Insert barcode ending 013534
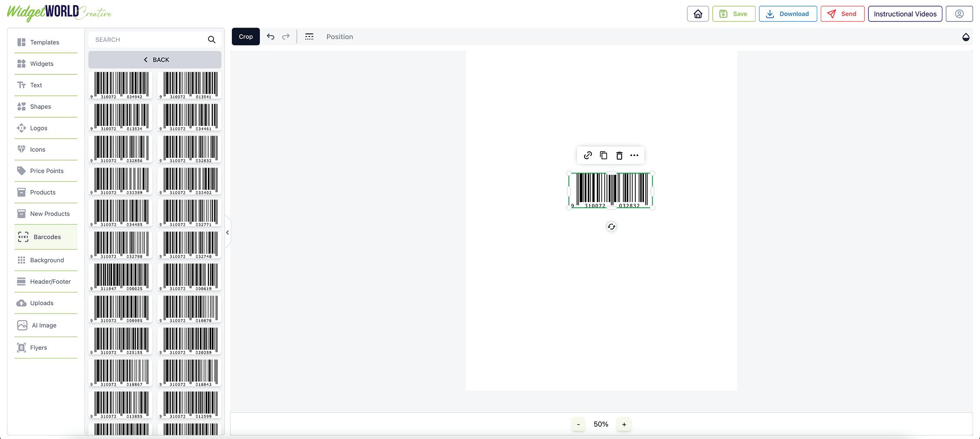 (x=121, y=117)
